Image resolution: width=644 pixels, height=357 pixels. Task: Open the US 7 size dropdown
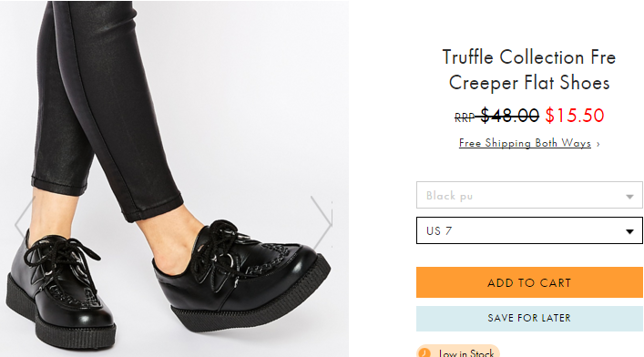(529, 230)
